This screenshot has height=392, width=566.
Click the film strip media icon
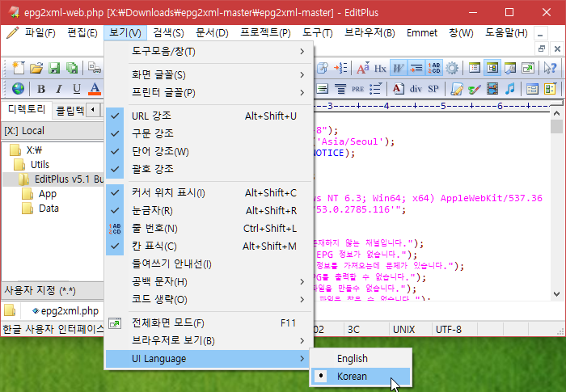click(492, 89)
